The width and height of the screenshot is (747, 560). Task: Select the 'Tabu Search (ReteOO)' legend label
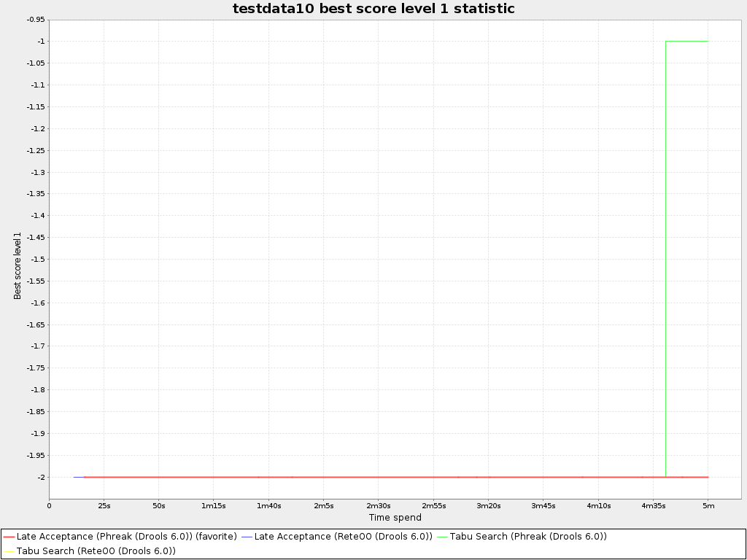point(96,551)
